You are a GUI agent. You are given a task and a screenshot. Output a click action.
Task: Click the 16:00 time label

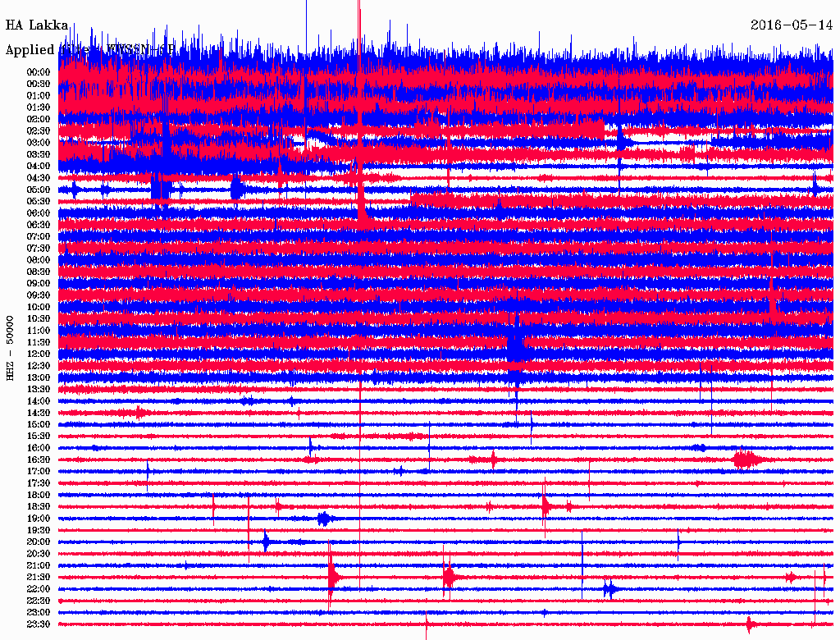pos(39,448)
